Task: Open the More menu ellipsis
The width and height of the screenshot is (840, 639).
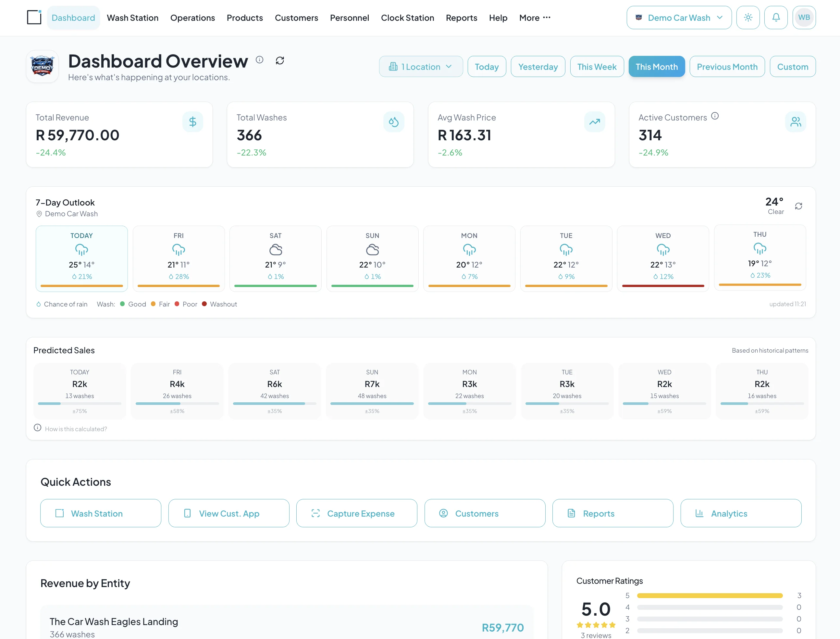Action: coord(535,18)
